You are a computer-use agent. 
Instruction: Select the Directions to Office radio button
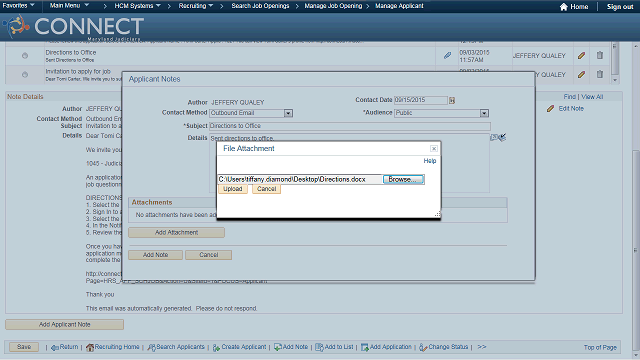tap(25, 56)
